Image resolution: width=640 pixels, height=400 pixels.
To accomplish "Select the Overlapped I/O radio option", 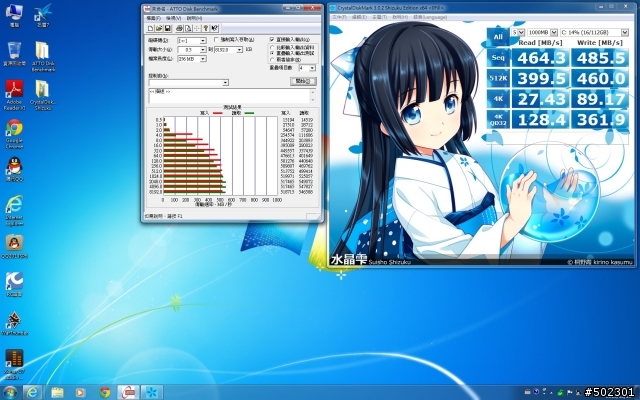I will point(272,53).
